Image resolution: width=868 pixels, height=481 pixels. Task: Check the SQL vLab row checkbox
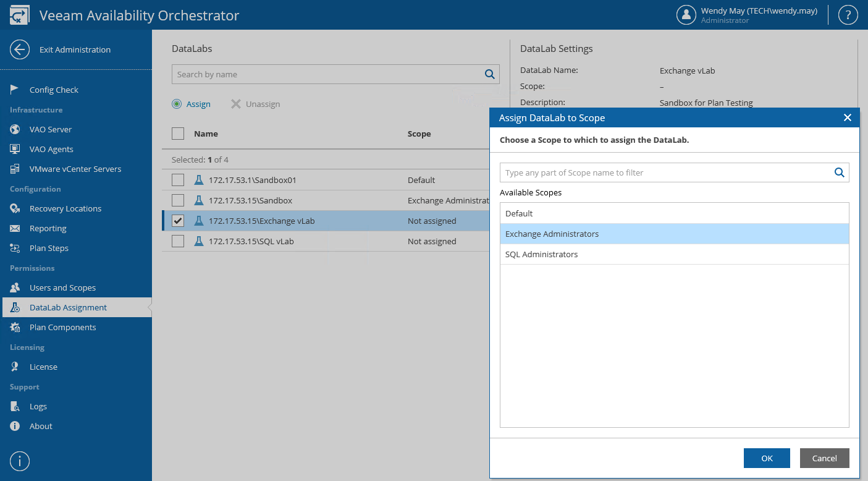[x=178, y=241]
